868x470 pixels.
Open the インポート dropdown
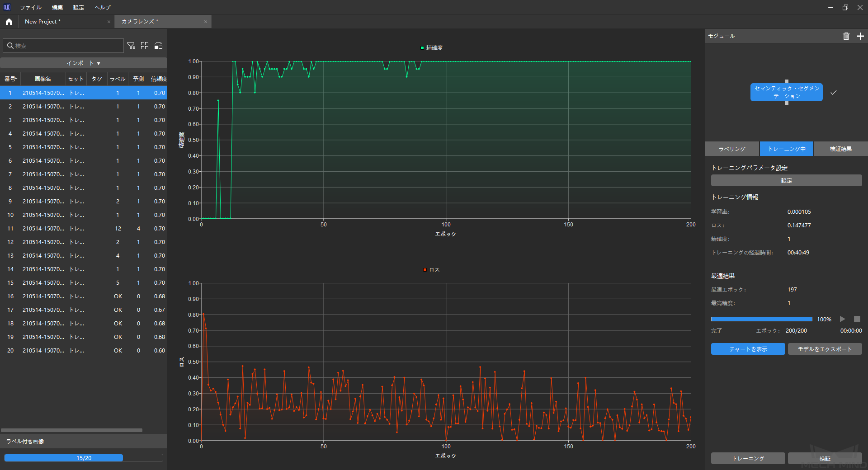click(x=84, y=63)
